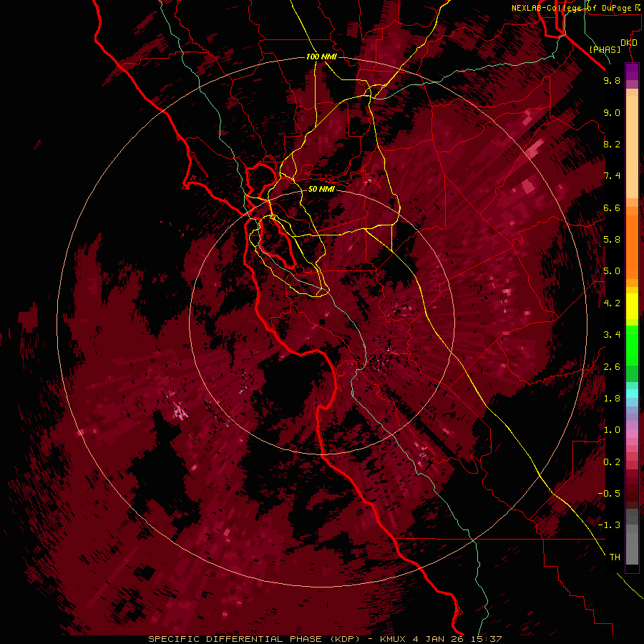The height and width of the screenshot is (644, 644).
Task: Click the 4.2 value on the color scale
Action: (x=612, y=303)
